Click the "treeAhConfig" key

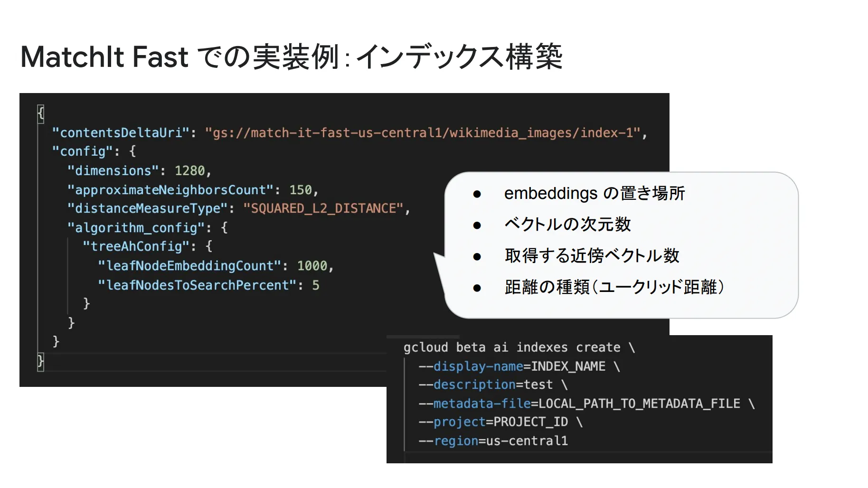[x=136, y=246]
